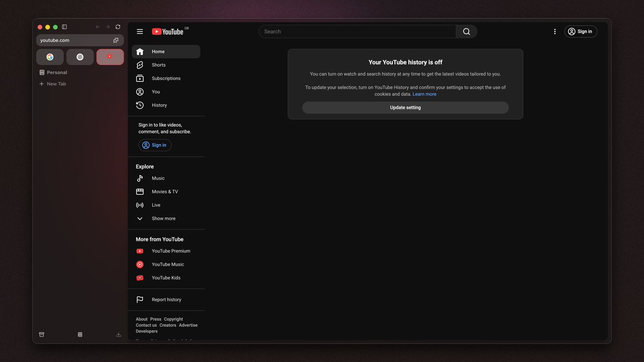Open the Developers footer link
This screenshot has height=362, width=644.
147,331
